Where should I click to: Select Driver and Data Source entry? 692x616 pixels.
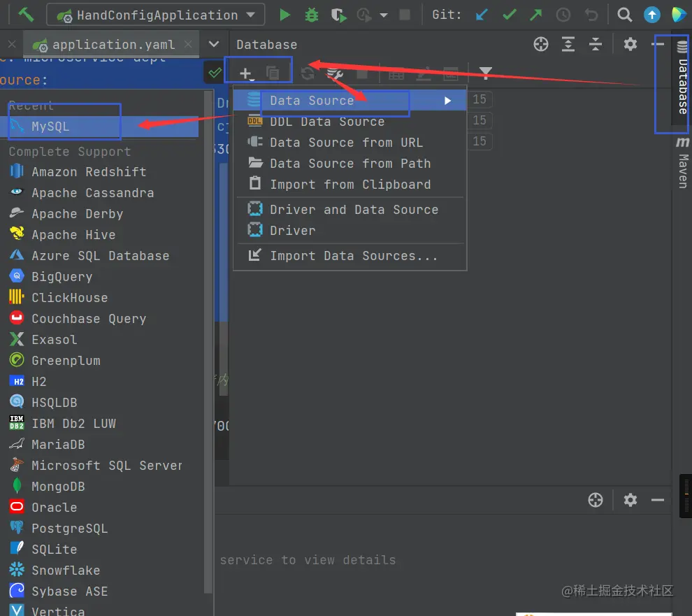pyautogui.click(x=349, y=209)
